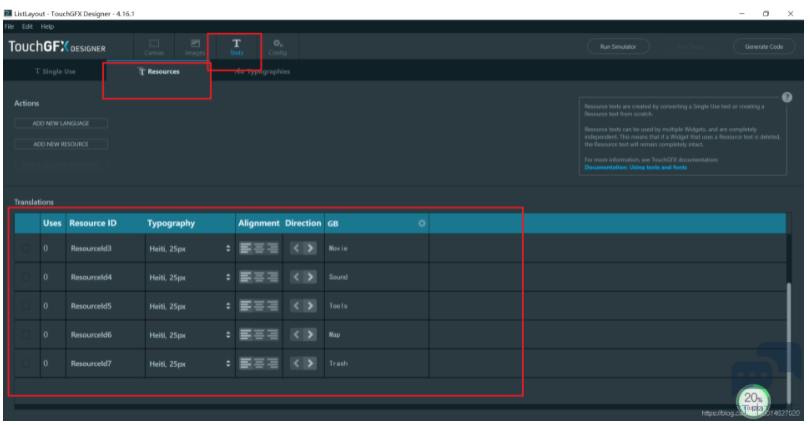810x425 pixels.
Task: Right-align ResourceId4 text
Action: (272, 277)
